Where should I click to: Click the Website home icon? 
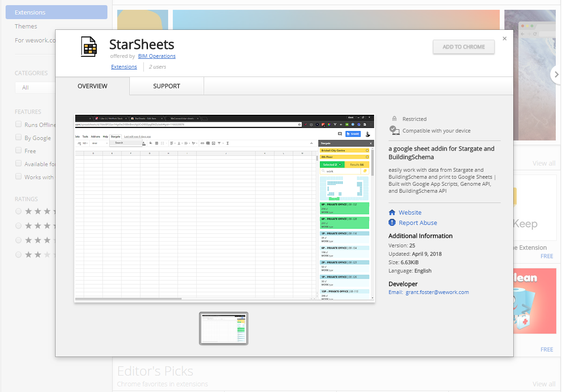(392, 212)
